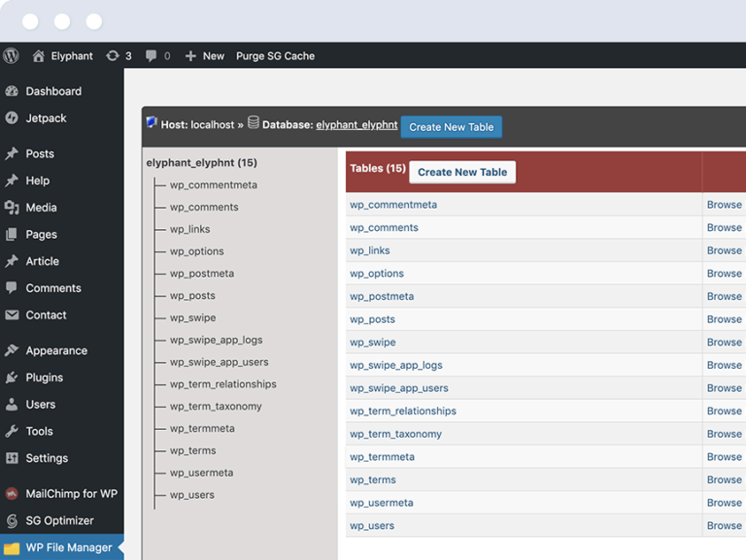Image resolution: width=746 pixels, height=560 pixels.
Task: Click the Dashboard gauge icon
Action: coord(12,91)
